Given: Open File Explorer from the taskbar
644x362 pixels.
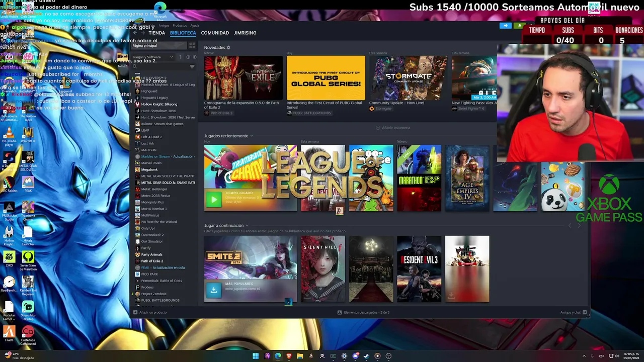Looking at the screenshot, I should pyautogui.click(x=300, y=356).
